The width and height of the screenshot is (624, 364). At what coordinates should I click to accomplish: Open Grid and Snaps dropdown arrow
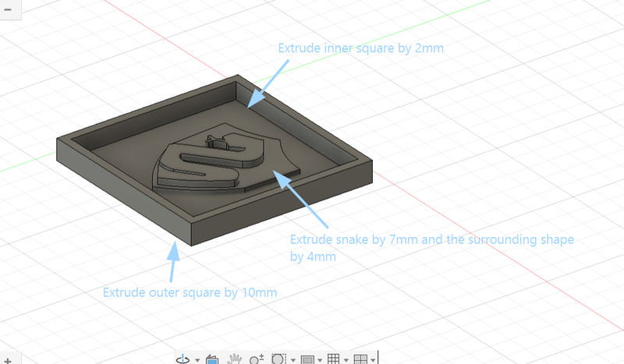[346, 360]
